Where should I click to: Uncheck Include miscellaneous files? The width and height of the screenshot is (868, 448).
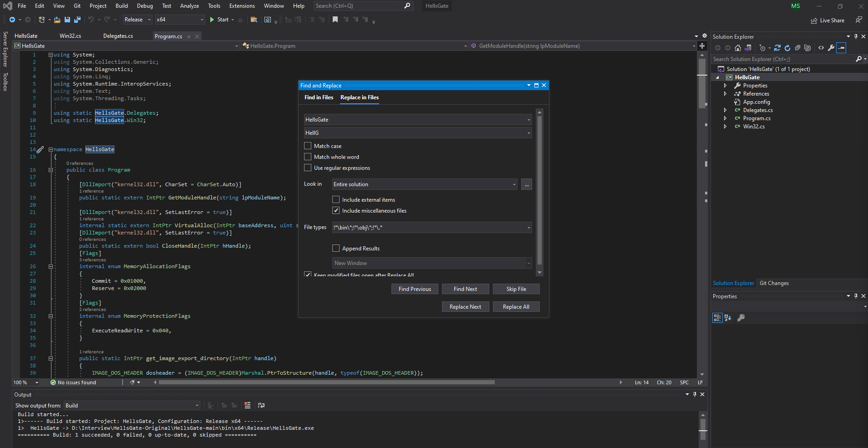pyautogui.click(x=336, y=210)
